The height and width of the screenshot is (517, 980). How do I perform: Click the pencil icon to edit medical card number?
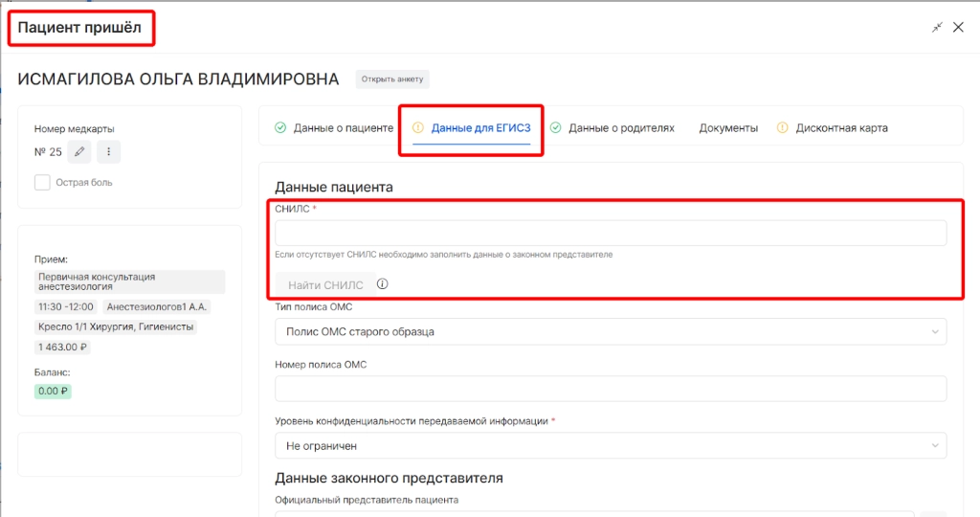(79, 151)
